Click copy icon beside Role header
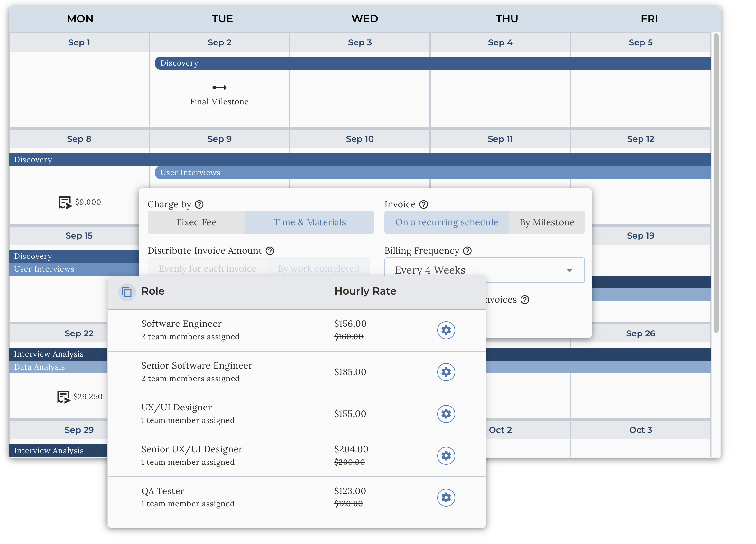Screen dimensions: 756x544 click(x=127, y=292)
